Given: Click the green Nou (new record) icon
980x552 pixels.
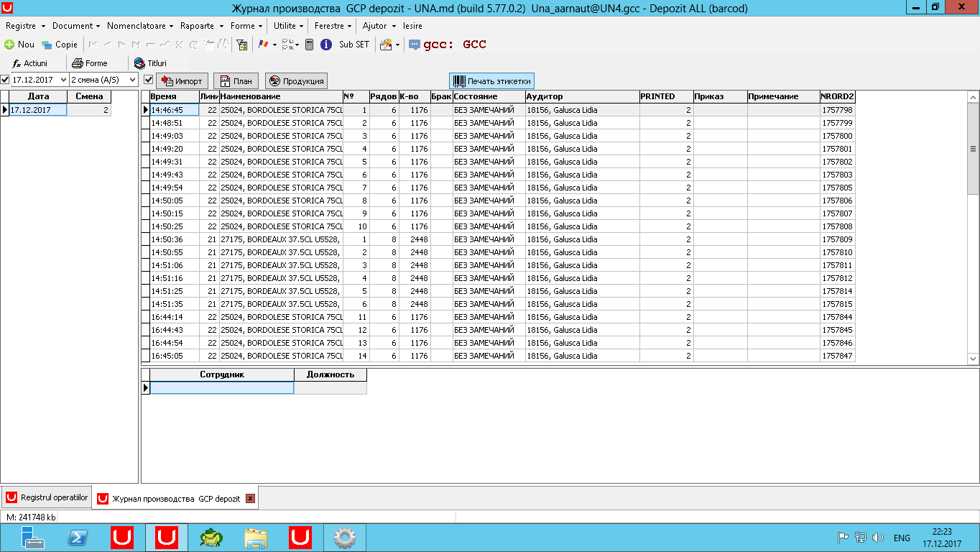Looking at the screenshot, I should pos(9,45).
